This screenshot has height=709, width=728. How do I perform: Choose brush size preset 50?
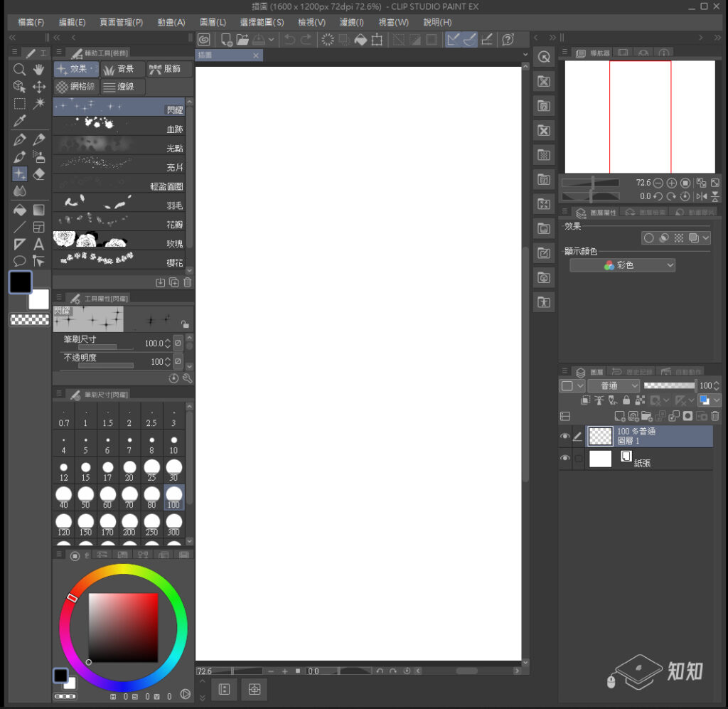pos(86,498)
